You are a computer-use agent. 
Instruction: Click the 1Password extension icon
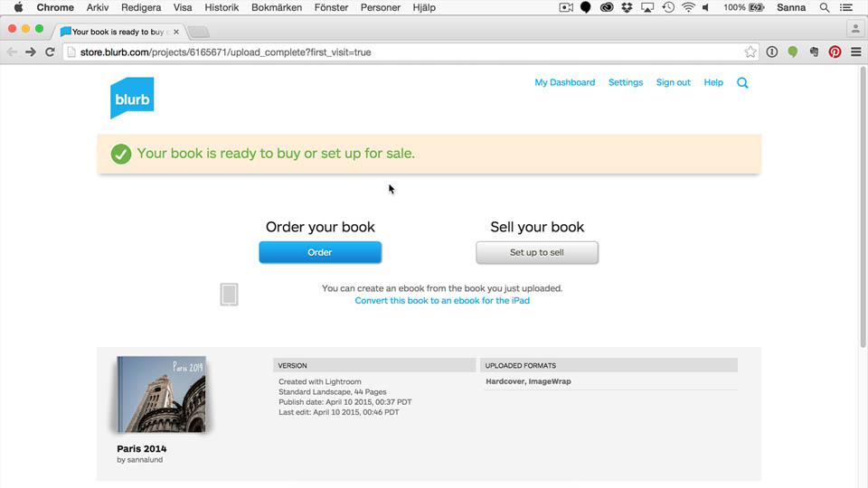coord(771,52)
